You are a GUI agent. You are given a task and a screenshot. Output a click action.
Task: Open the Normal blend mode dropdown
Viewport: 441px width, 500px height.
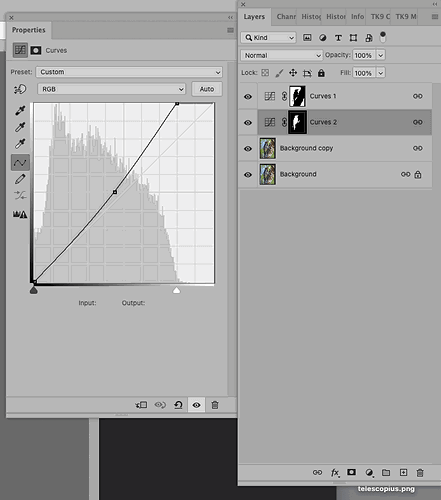tap(282, 55)
